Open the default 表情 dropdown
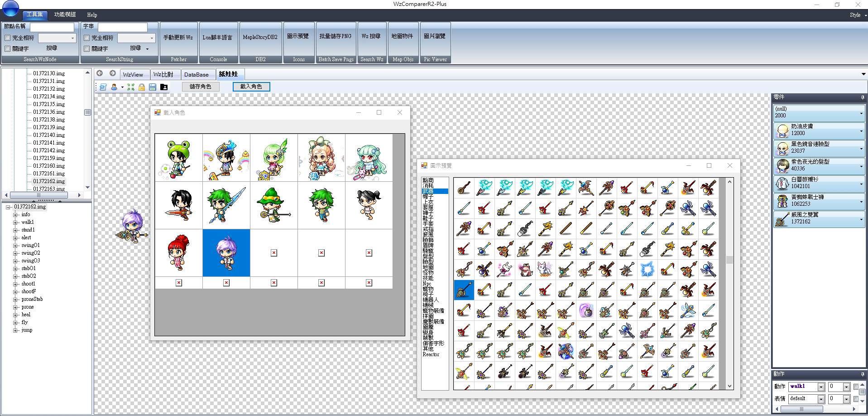This screenshot has height=416, width=868. [x=821, y=399]
